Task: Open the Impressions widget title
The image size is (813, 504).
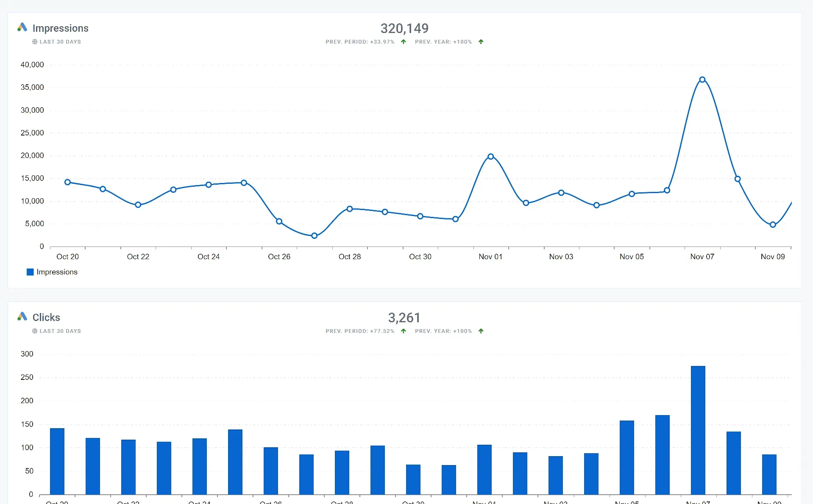Action: point(61,28)
